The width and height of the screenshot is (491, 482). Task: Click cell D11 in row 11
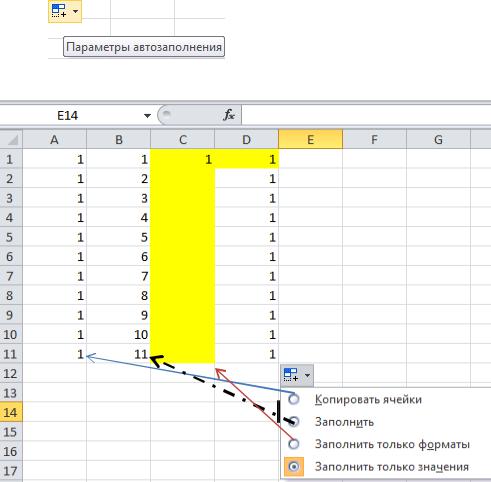click(246, 354)
